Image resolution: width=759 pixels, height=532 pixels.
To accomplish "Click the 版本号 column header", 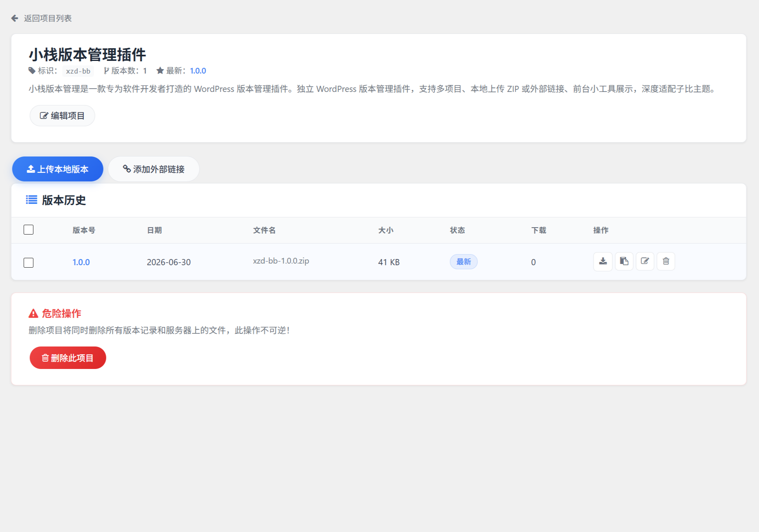I will (84, 230).
